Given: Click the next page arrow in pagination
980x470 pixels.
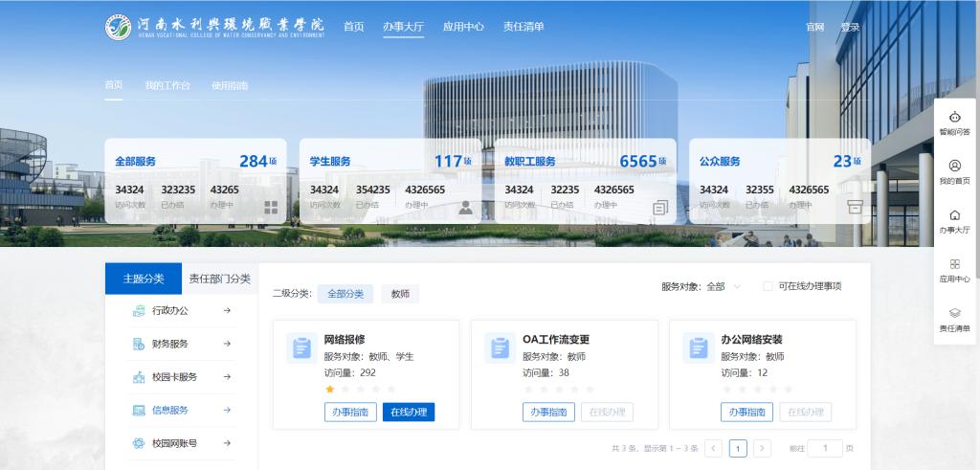Looking at the screenshot, I should tap(762, 448).
